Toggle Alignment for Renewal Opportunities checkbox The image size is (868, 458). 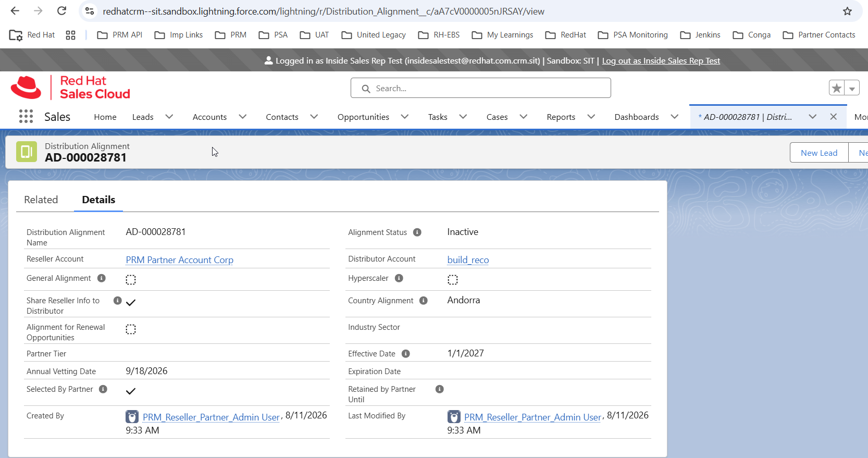[131, 329]
